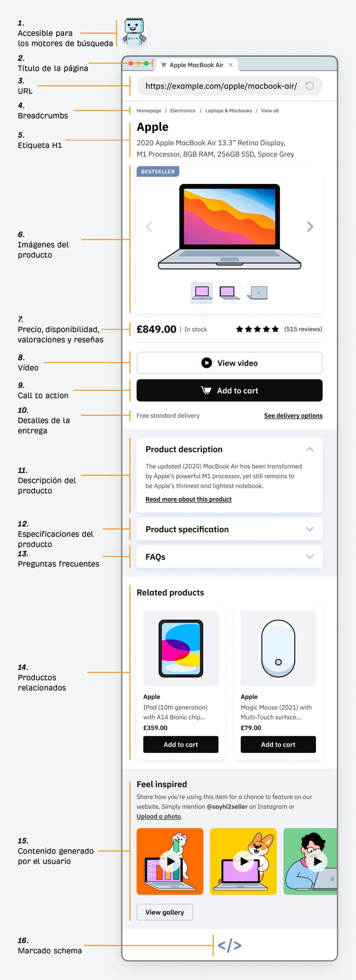Play the orange user video with bear

[x=170, y=861]
